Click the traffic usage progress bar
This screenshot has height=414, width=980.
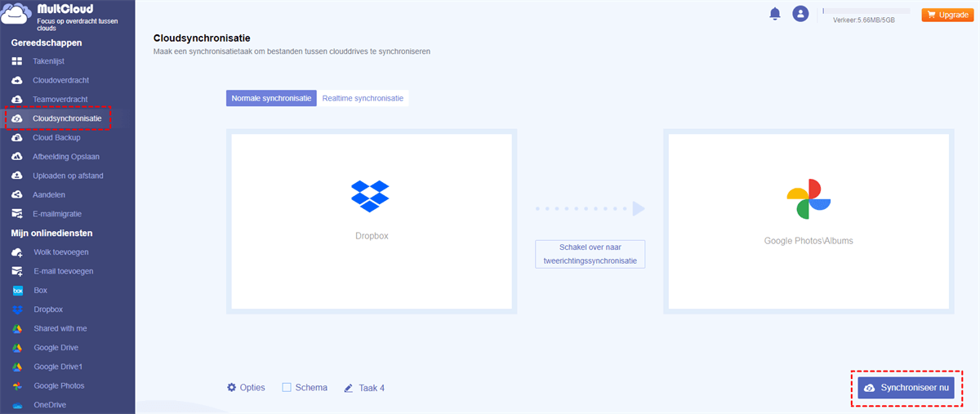[866, 11]
